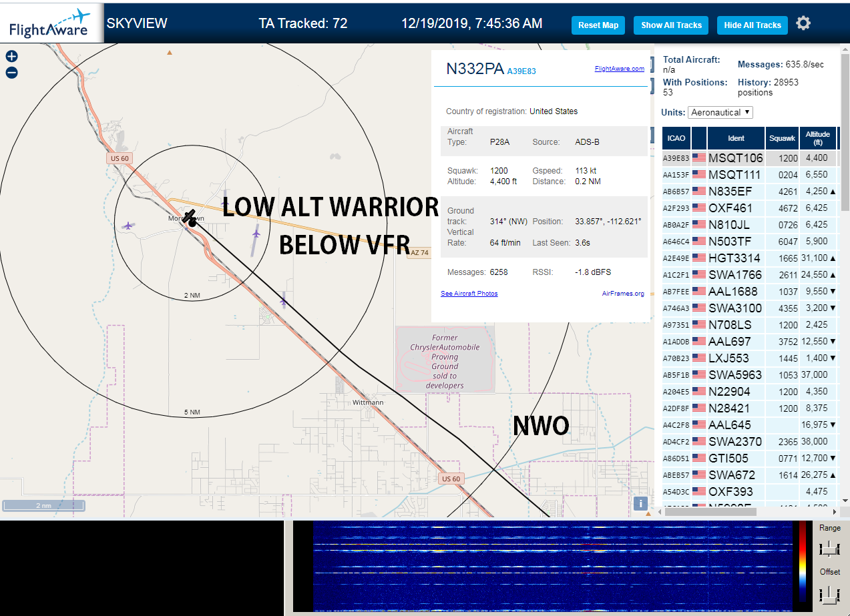850x616 pixels.
Task: Adjust the Range slider
Action: tap(829, 549)
